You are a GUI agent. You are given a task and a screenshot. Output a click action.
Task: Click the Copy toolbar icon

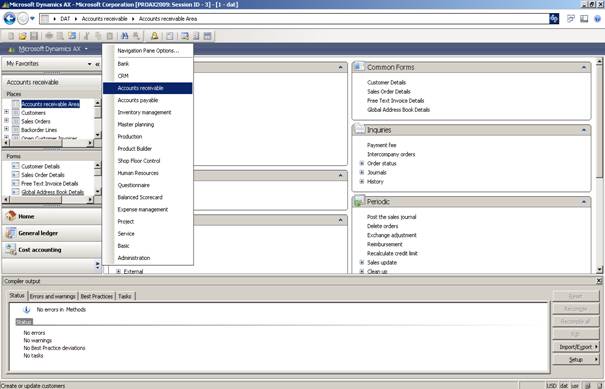point(98,36)
